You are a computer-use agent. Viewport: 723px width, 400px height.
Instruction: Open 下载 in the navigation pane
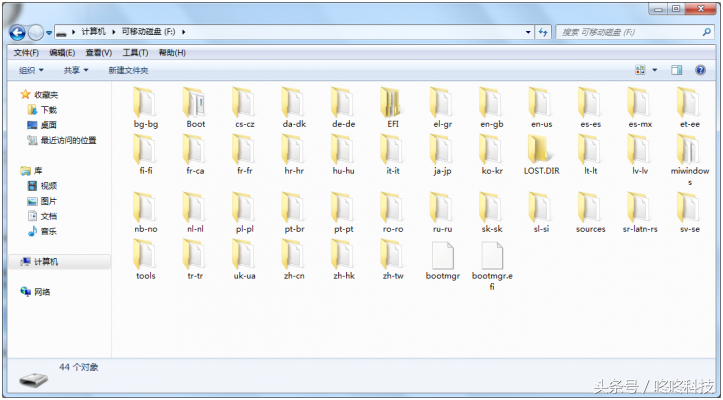pyautogui.click(x=48, y=110)
